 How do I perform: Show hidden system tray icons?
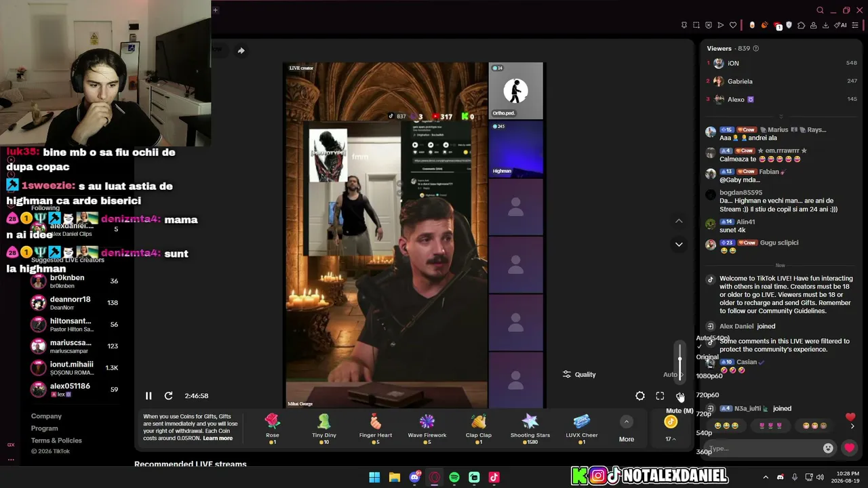tap(766, 477)
